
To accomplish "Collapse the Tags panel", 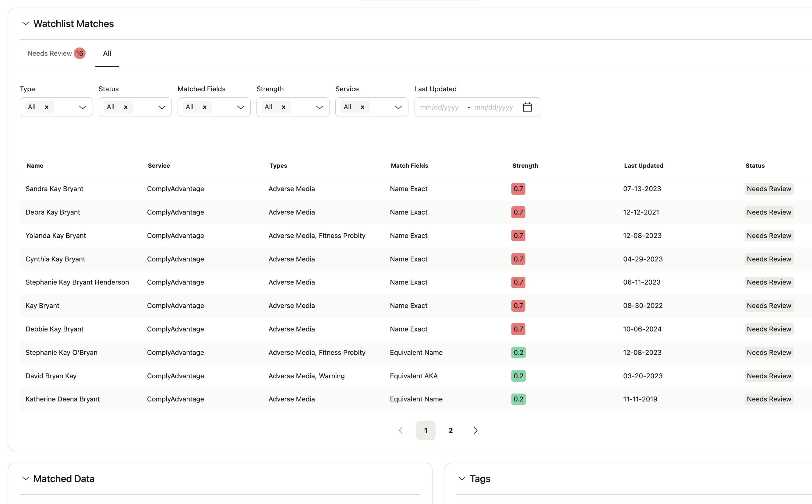I will [x=462, y=479].
